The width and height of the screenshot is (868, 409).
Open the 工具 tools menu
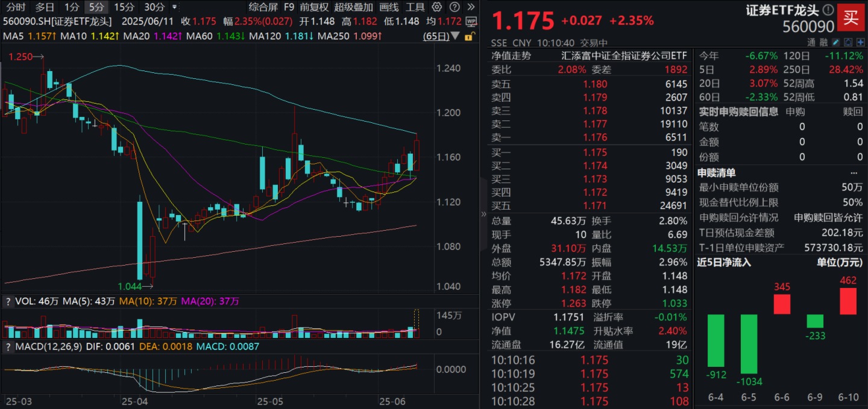coord(415,7)
